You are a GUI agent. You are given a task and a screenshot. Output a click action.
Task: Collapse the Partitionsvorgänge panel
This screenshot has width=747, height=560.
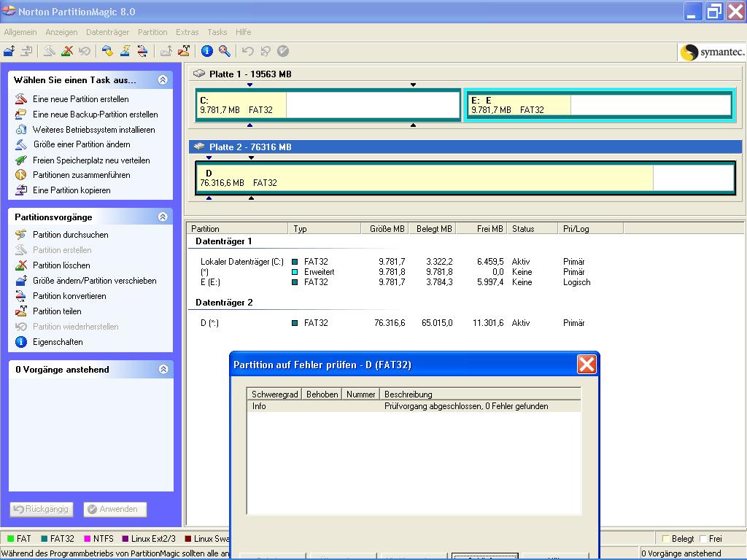click(x=163, y=217)
